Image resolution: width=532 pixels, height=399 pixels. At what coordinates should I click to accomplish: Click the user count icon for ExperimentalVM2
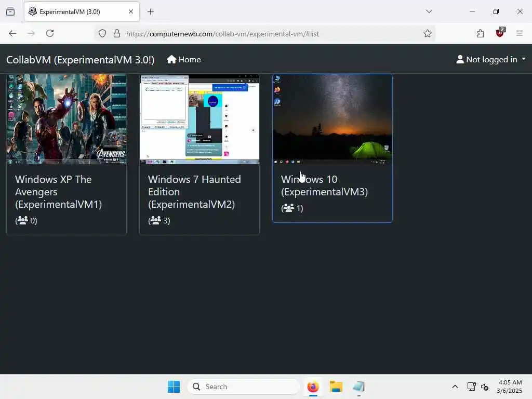[155, 220]
